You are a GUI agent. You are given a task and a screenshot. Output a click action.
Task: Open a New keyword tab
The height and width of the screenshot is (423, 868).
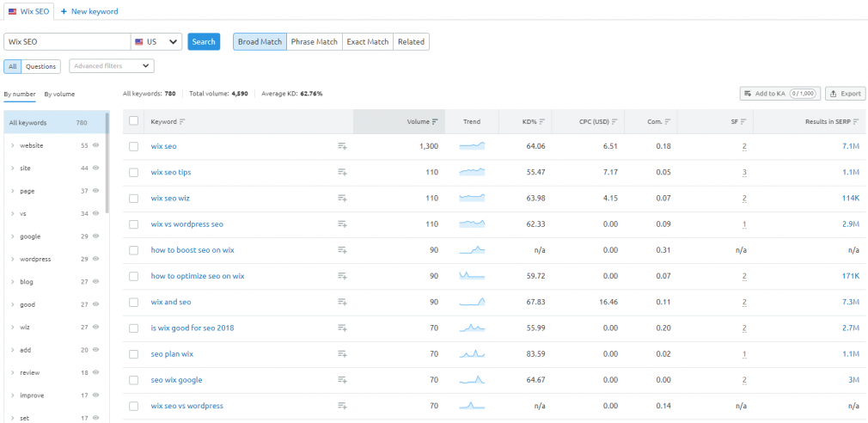(x=89, y=11)
